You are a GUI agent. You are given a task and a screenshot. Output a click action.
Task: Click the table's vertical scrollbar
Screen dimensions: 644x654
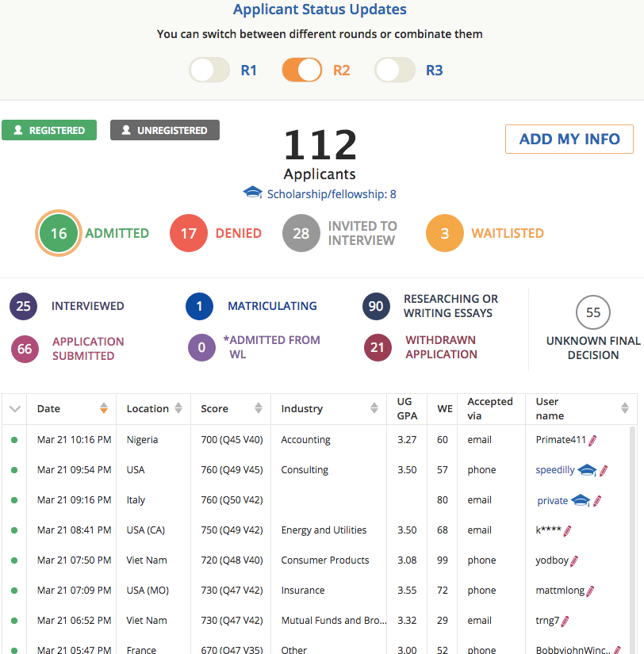[632, 539]
